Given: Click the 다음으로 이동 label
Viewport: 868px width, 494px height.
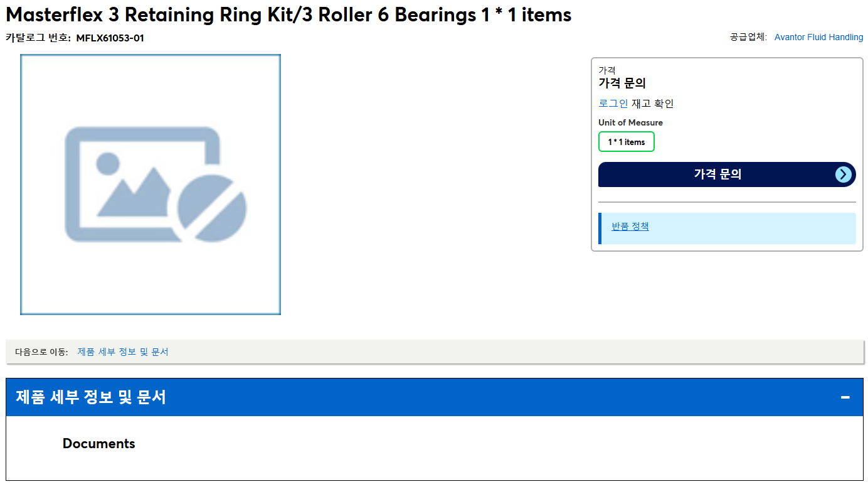Looking at the screenshot, I should (41, 352).
